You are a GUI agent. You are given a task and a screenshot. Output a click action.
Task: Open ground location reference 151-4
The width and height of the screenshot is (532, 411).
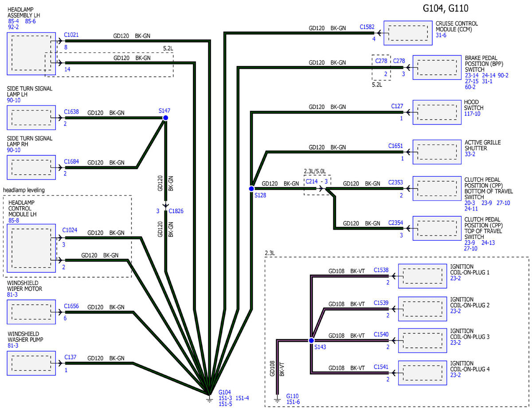click(242, 398)
